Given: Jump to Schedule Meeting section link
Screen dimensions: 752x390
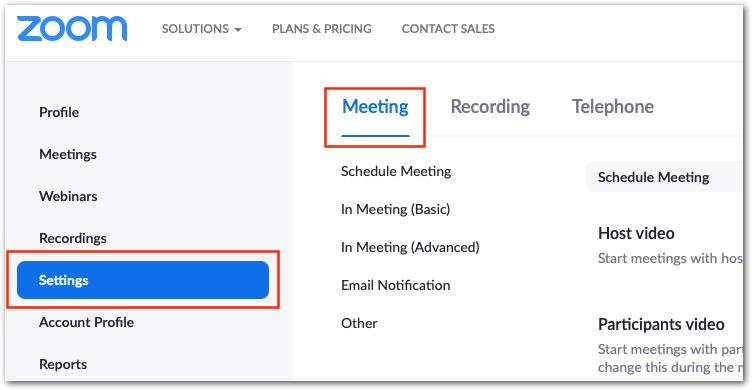Looking at the screenshot, I should coord(396,171).
